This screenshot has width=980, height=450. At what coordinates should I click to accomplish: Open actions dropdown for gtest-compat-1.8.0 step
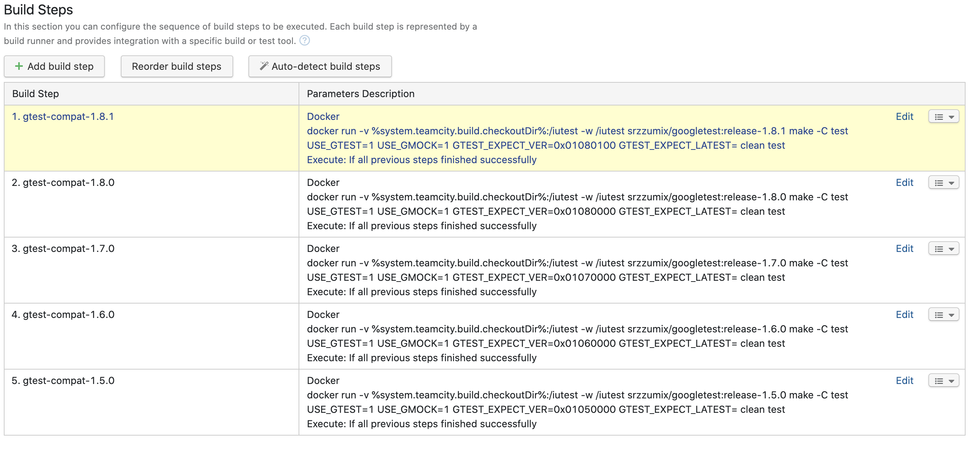[943, 183]
